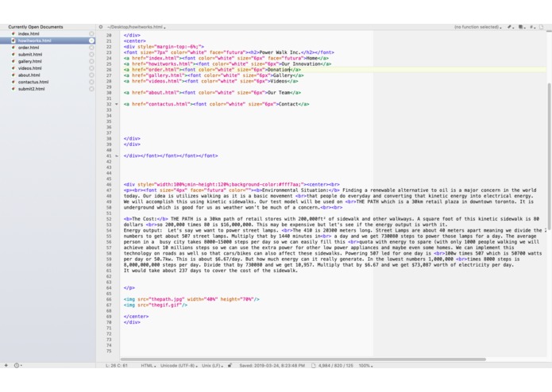Open the recent documents clock menu
The image size is (552, 392).
tap(17, 365)
